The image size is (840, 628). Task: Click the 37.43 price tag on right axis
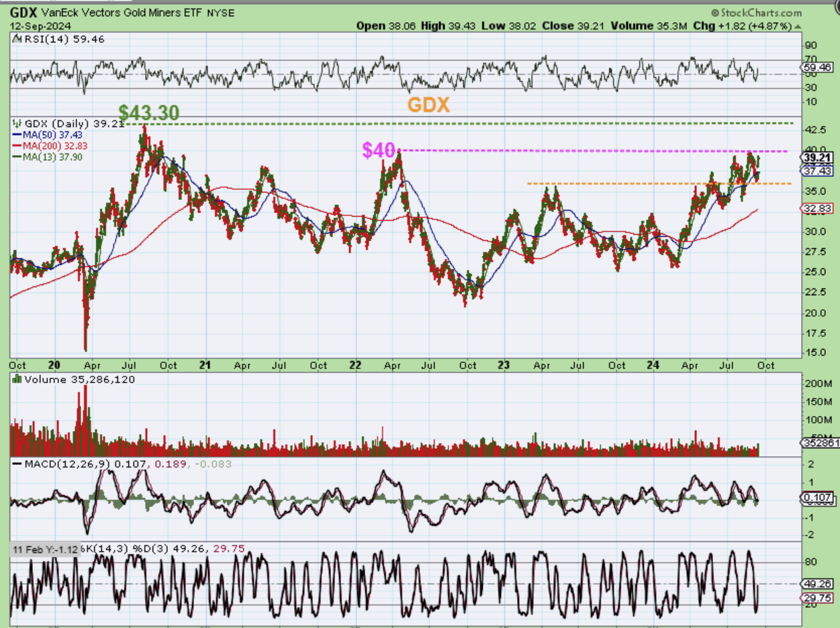(818, 171)
